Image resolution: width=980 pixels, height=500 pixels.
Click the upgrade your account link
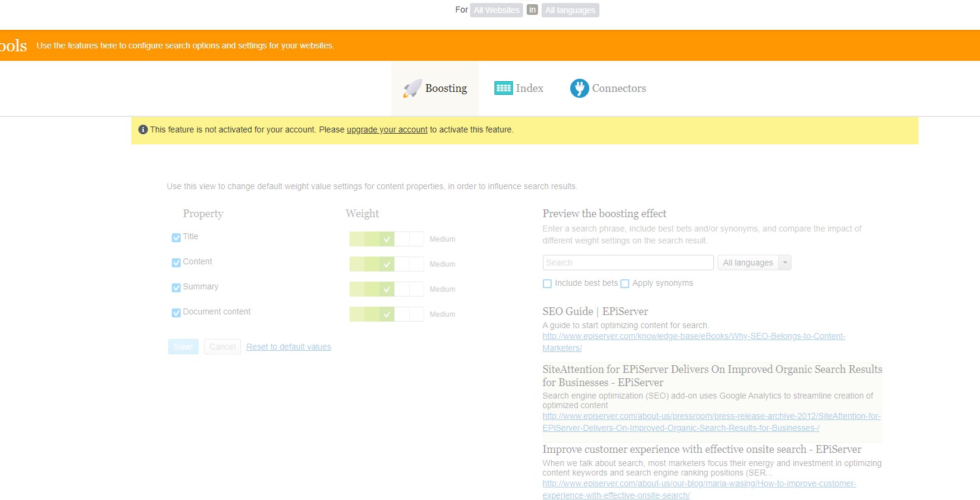click(387, 129)
